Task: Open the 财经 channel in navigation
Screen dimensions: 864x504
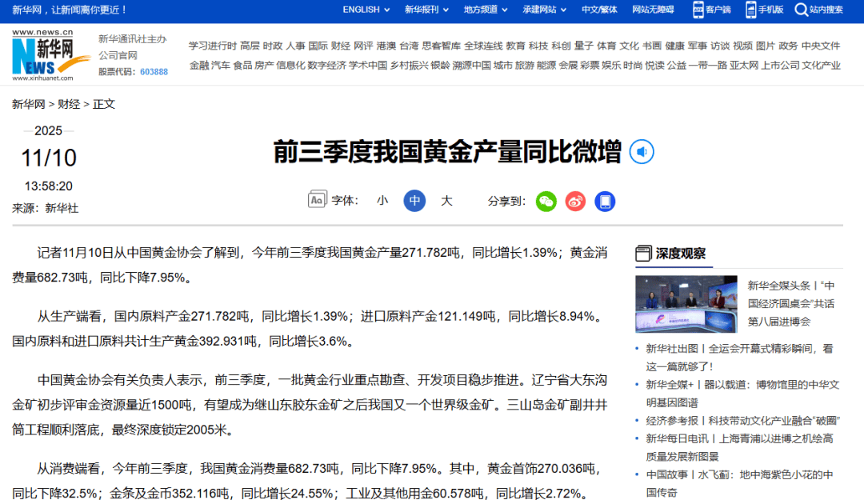Action: pyautogui.click(x=341, y=46)
